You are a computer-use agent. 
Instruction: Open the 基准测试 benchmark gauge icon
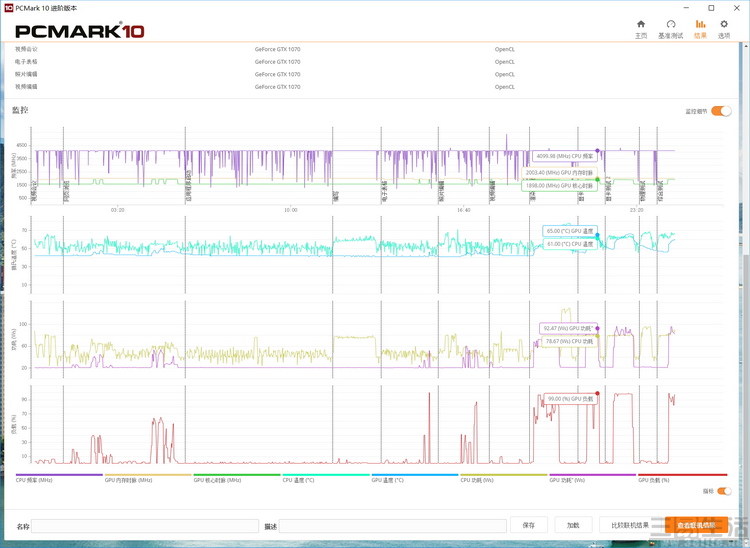coord(671,28)
